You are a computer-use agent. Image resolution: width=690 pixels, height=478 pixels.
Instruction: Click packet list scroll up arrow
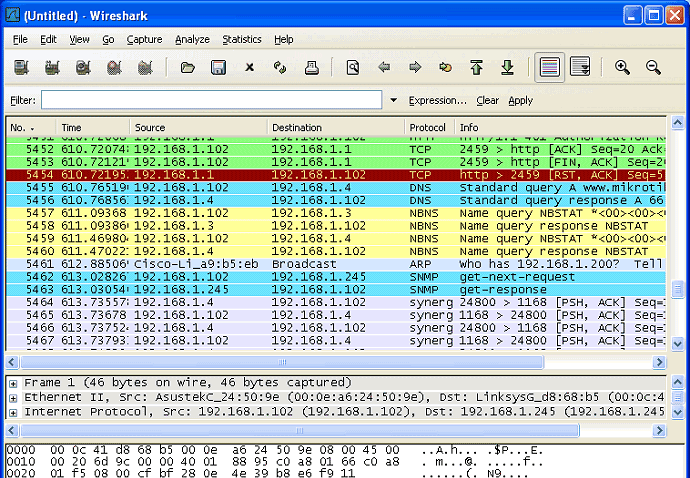click(x=678, y=123)
